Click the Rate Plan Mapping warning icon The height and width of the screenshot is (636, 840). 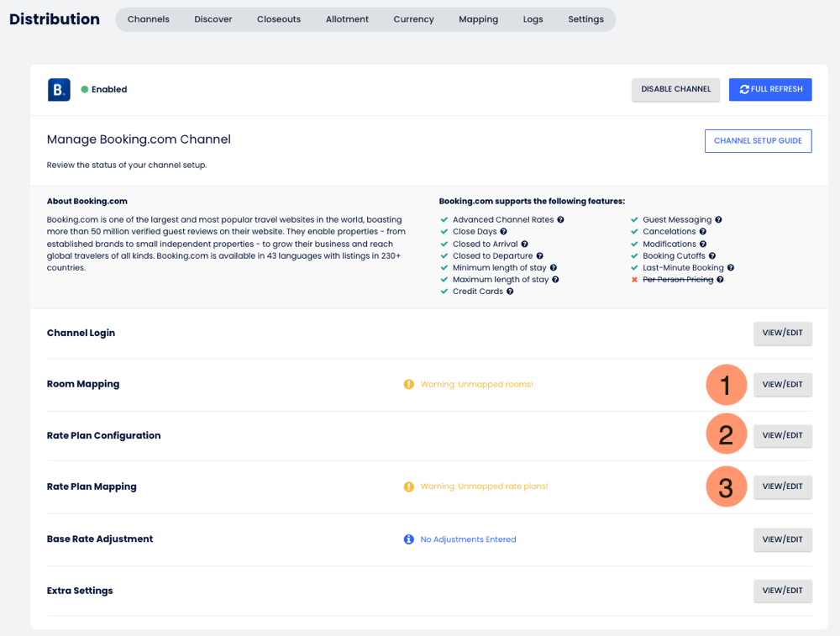point(409,486)
